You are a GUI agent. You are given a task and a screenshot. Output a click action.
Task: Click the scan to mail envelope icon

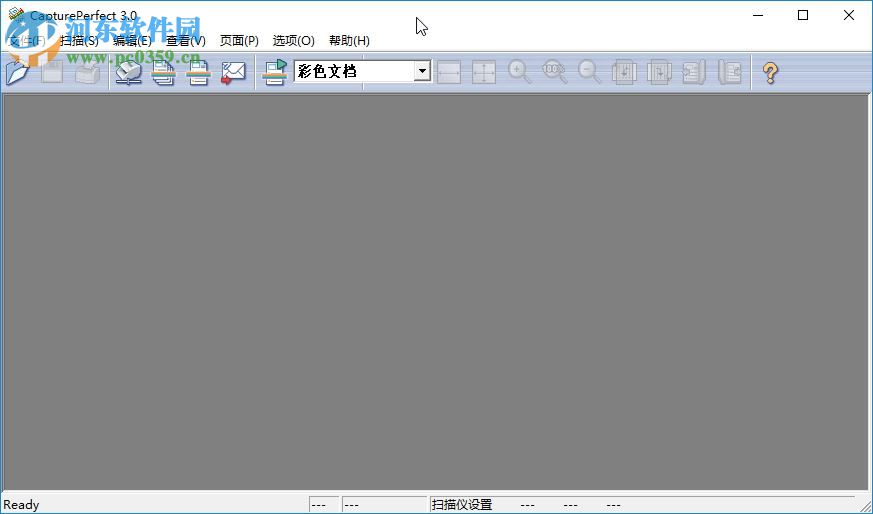coord(233,72)
